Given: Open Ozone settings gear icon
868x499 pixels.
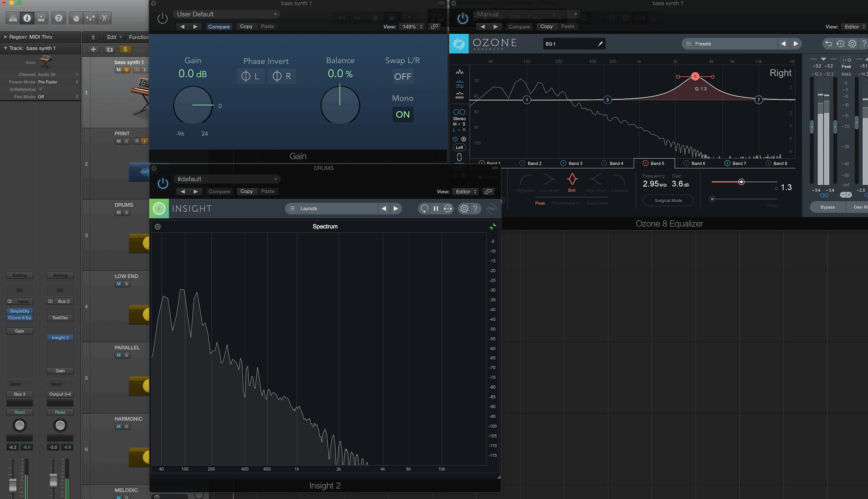Looking at the screenshot, I should pos(852,44).
